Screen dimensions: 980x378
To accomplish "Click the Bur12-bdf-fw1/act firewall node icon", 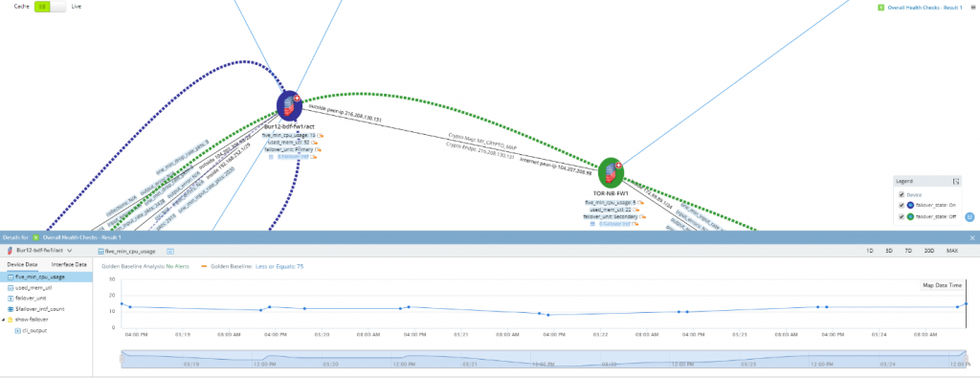I will point(289,106).
